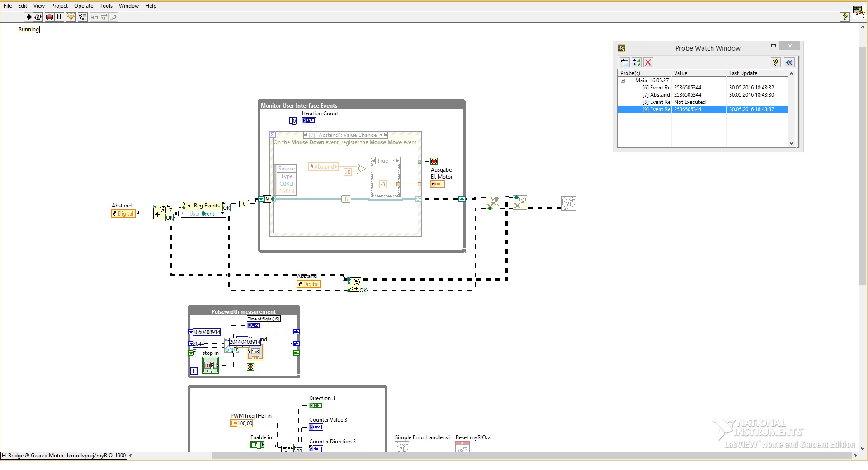This screenshot has height=470, width=868.
Task: Delete selected probe with red X
Action: tap(648, 62)
